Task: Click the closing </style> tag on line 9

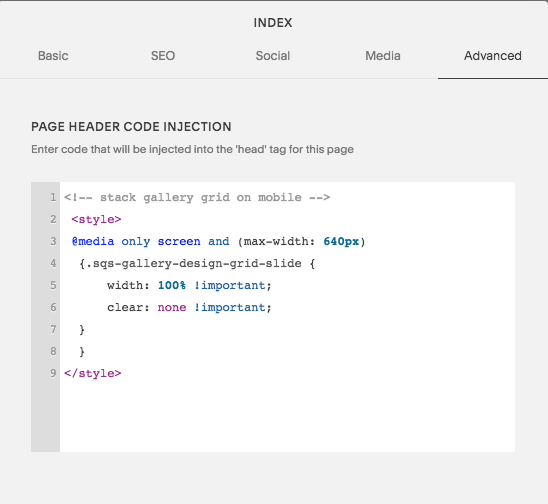Action: 93,373
